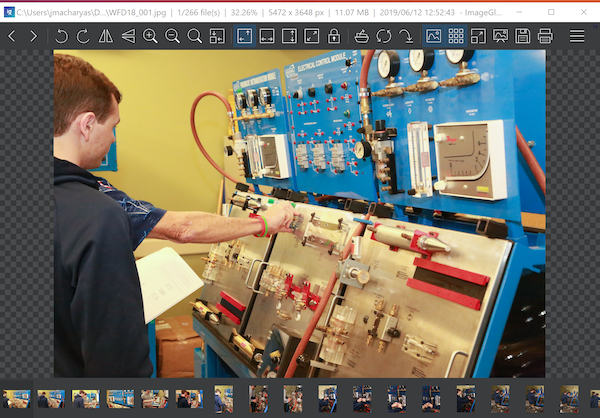Toggle the lock zoom ratio padlock
Viewport: 600px width, 418px height.
coord(333,36)
